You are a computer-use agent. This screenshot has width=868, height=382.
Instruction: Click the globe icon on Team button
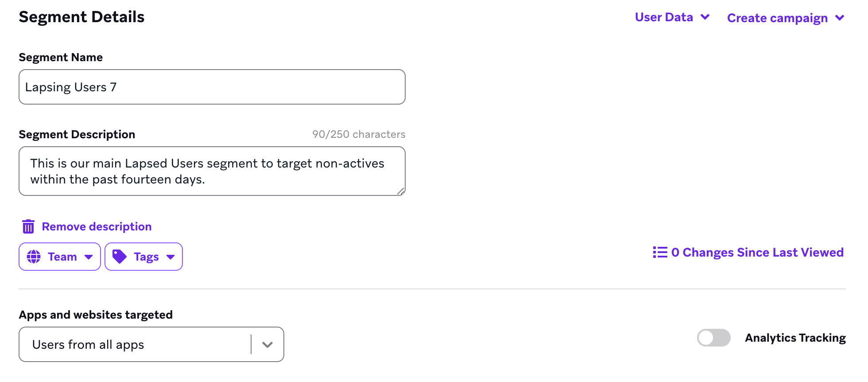pyautogui.click(x=34, y=257)
